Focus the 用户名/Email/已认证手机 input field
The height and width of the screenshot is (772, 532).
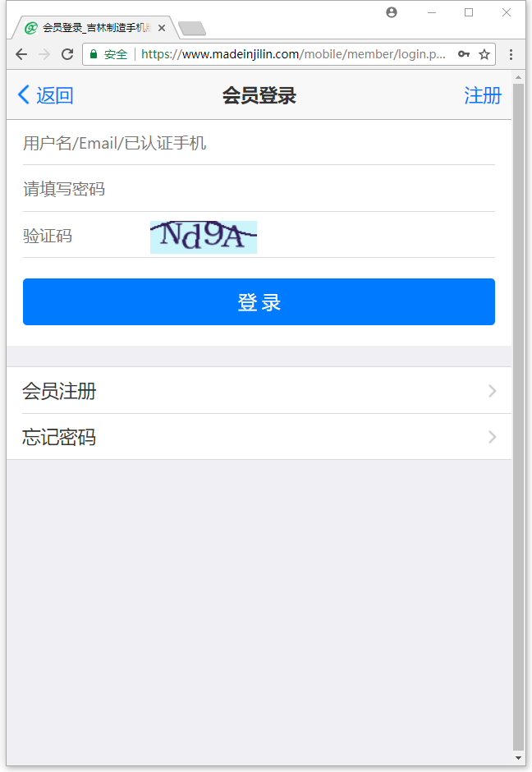259,143
